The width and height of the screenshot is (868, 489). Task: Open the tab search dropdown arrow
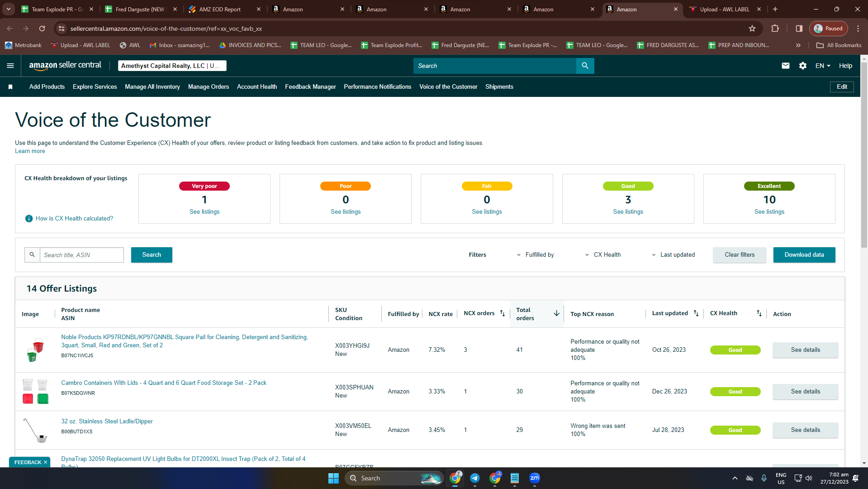click(x=9, y=9)
